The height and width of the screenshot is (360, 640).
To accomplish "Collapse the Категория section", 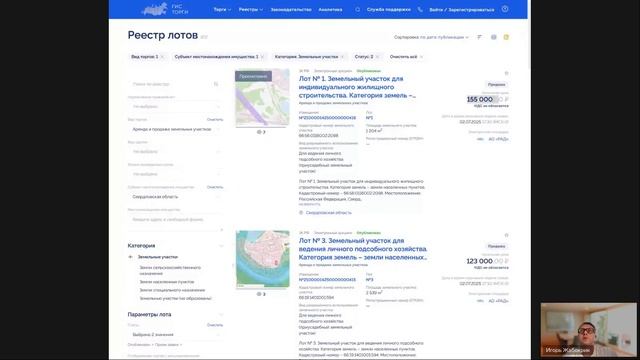I will pos(221,246).
